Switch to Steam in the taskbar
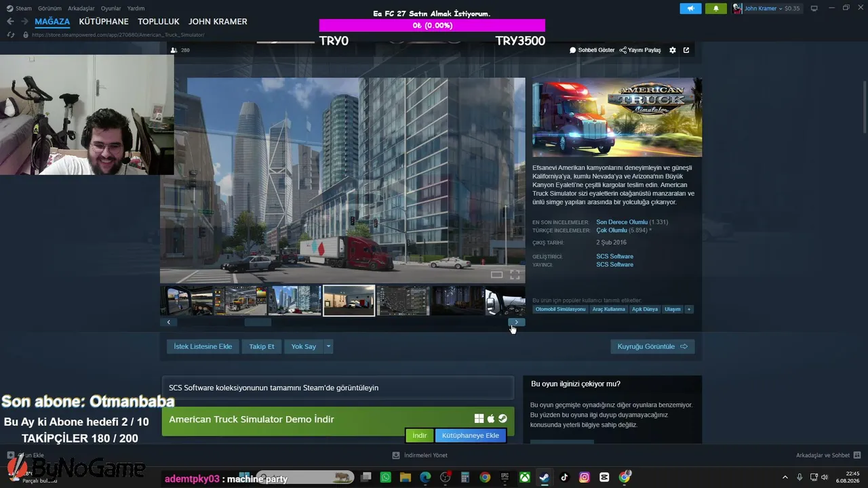Viewport: 868px width, 488px height. click(545, 477)
